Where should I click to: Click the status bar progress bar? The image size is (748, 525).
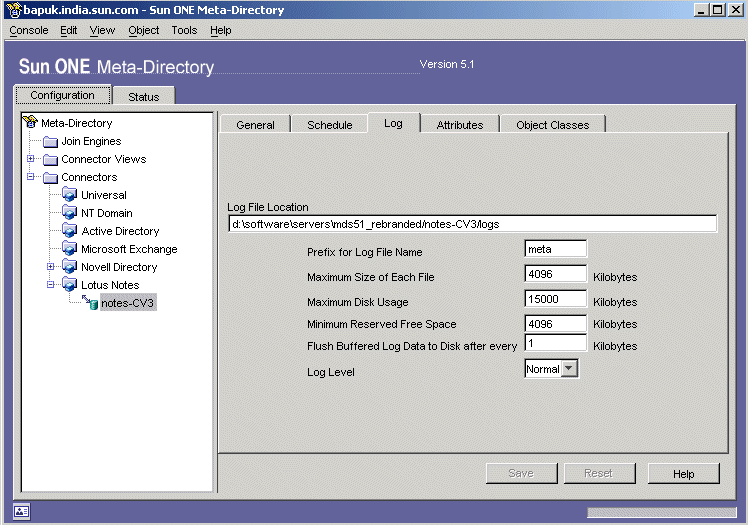(x=661, y=512)
